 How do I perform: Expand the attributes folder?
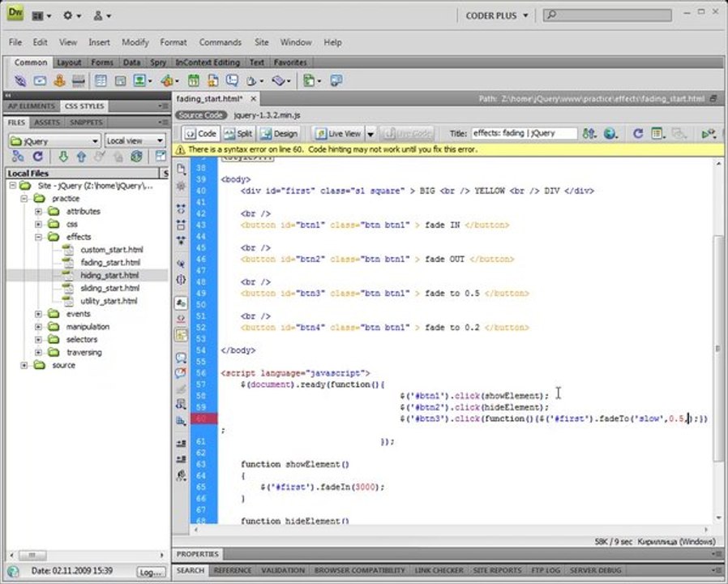click(x=39, y=212)
